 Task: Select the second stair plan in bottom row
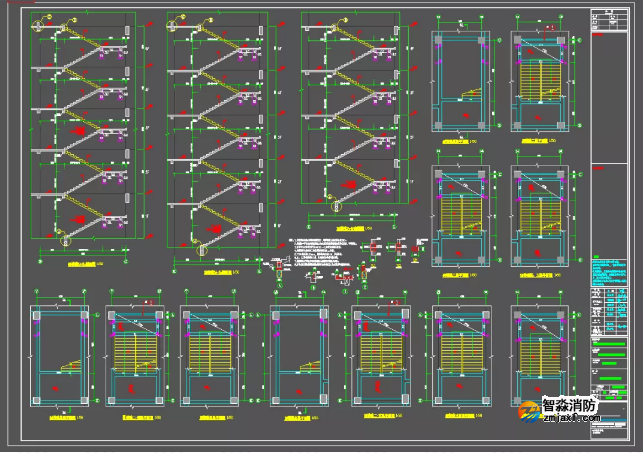click(134, 357)
